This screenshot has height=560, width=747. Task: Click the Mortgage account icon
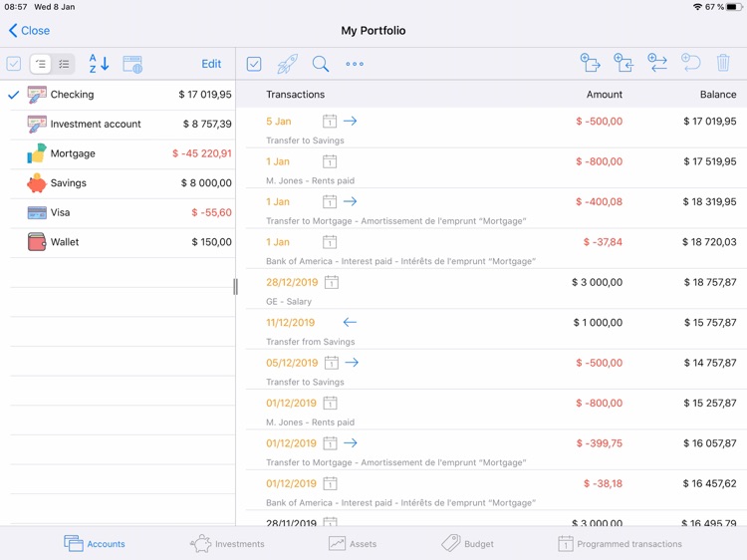click(37, 153)
